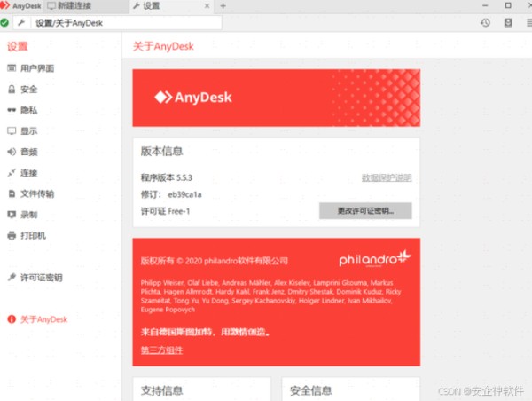The width and height of the screenshot is (532, 401).
Task: Click the speaker icon beside 音频
Action: pyautogui.click(x=12, y=152)
